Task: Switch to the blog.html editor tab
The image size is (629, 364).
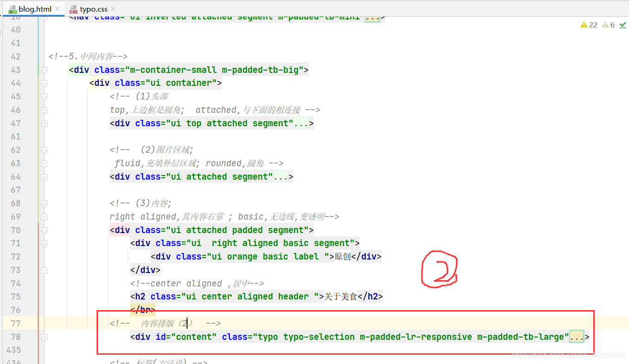Action: [x=34, y=9]
